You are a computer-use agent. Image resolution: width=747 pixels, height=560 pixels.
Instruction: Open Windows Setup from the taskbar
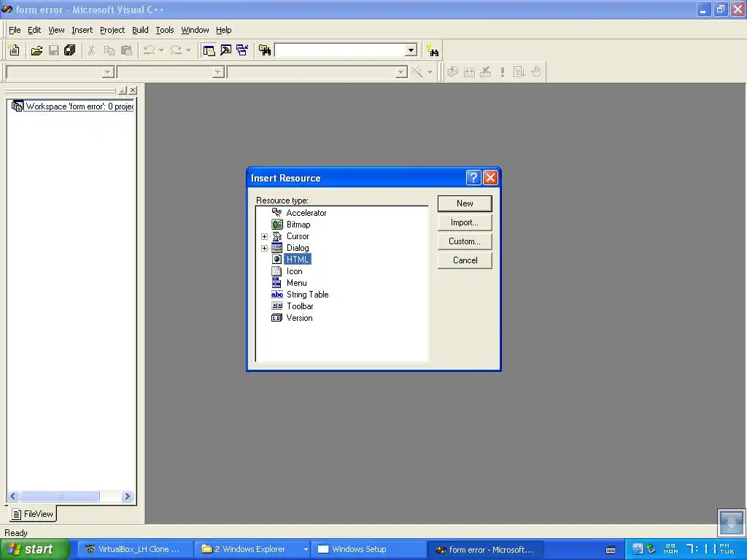coord(368,550)
